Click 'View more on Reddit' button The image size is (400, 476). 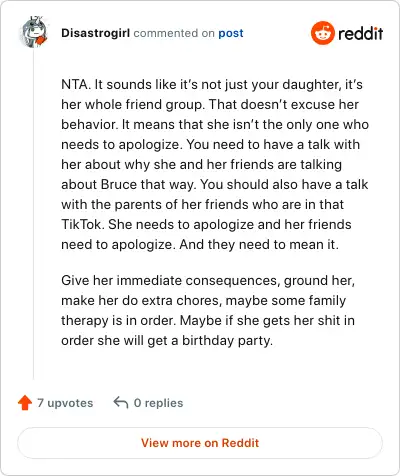200,443
